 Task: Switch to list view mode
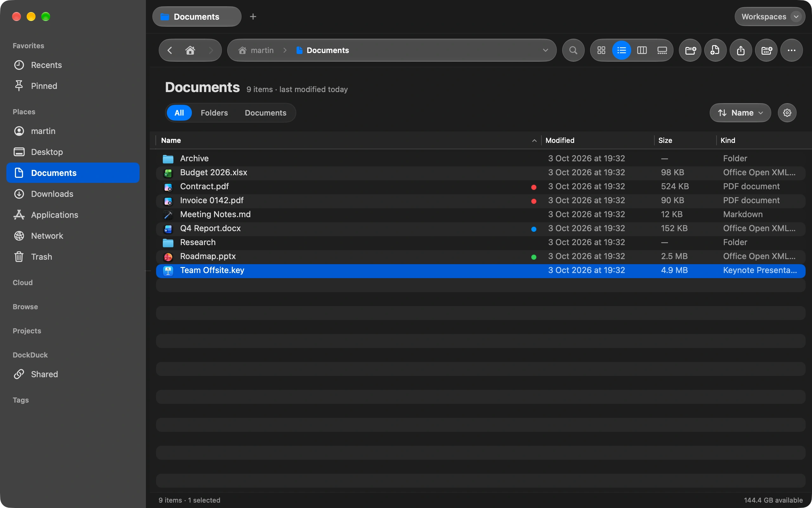pos(621,50)
